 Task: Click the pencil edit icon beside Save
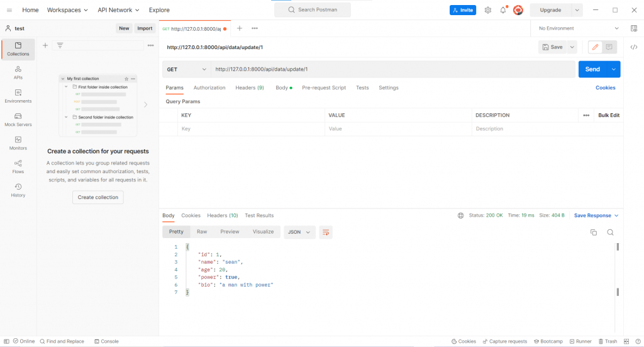tap(595, 47)
